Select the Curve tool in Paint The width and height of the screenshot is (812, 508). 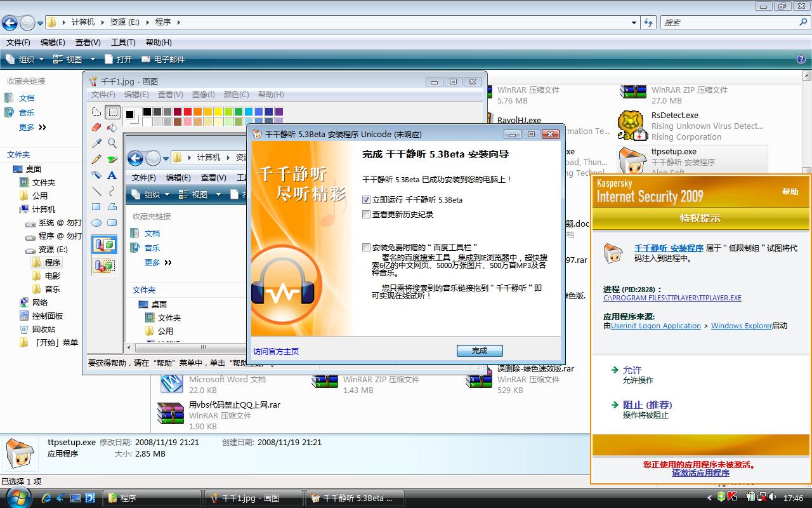112,191
